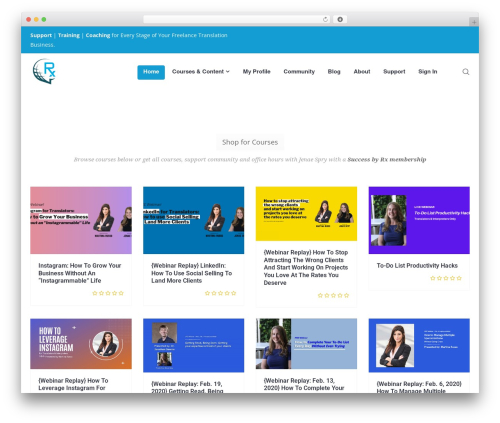
Task: Open the How To Leverage Instagram thumbnail
Action: [81, 344]
